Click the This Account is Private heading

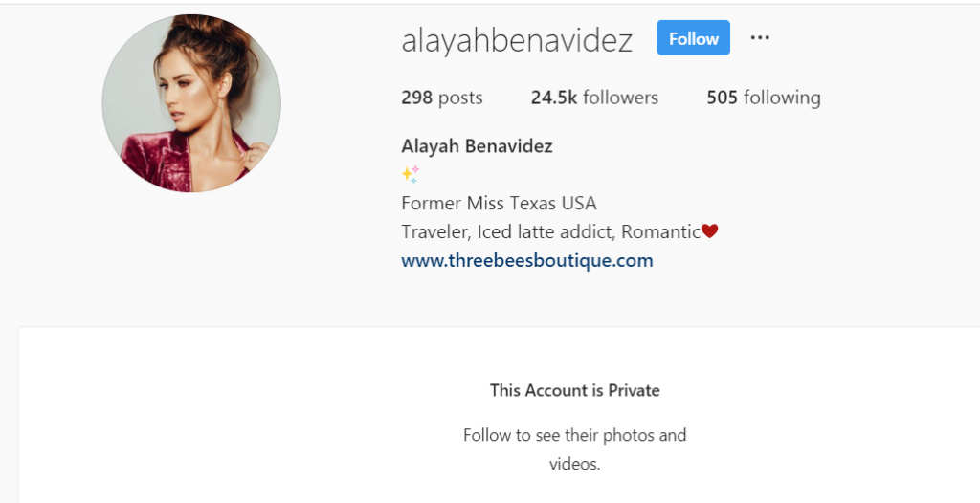575,390
